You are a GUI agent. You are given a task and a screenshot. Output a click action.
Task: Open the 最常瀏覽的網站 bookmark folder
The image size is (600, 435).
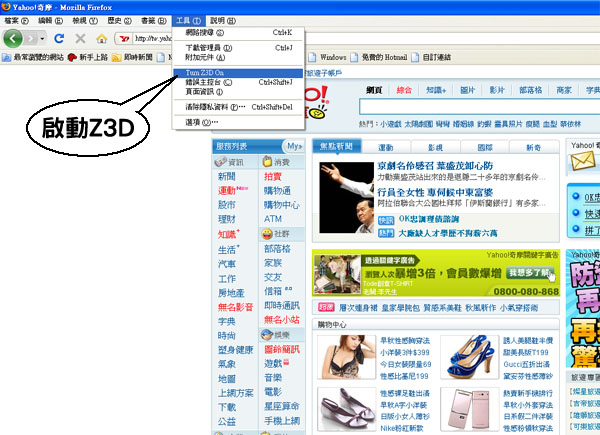click(33, 57)
